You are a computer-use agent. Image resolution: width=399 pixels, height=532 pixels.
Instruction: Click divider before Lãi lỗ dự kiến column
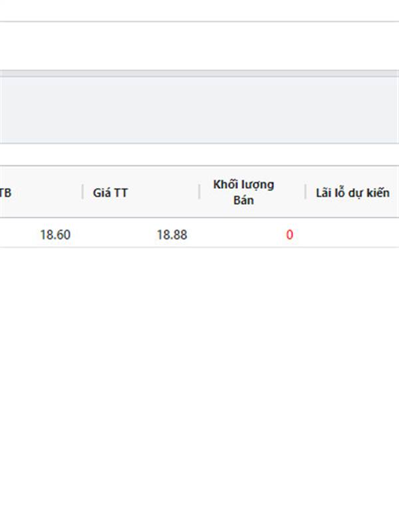pos(305,192)
